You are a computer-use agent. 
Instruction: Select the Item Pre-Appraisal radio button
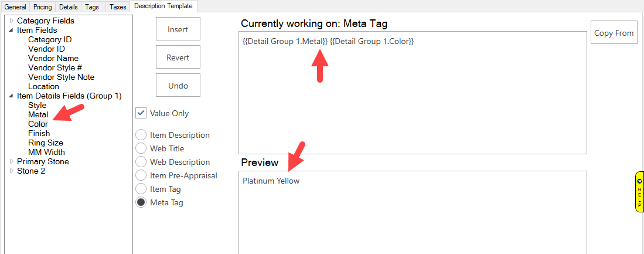[x=141, y=175]
